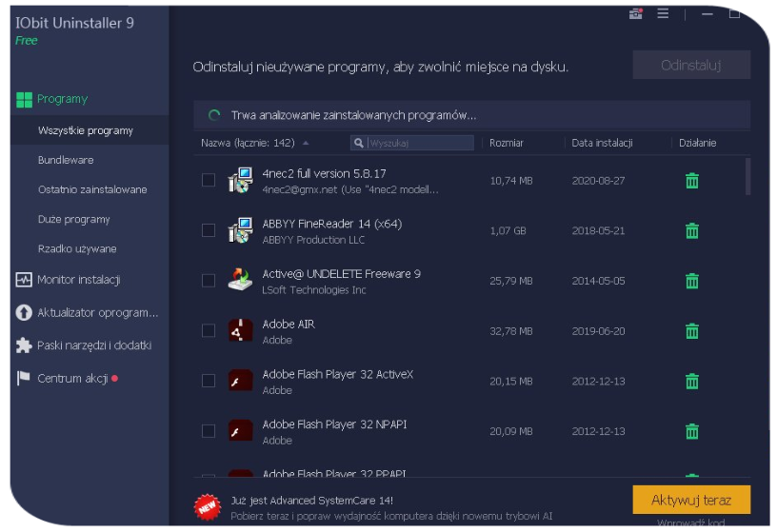This screenshot has height=532, width=777.
Task: Click trash icon for 4nec2 full version
Action: (x=691, y=180)
